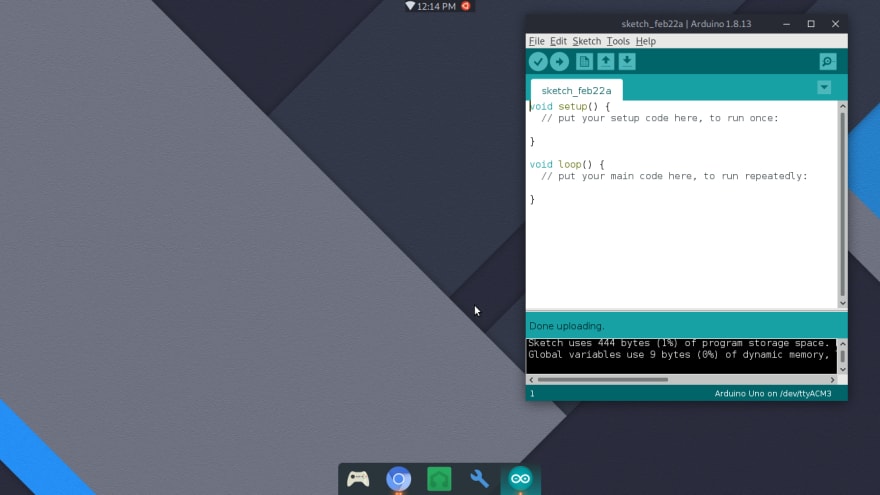Close the Arduino window
The width and height of the screenshot is (880, 495).
(836, 24)
